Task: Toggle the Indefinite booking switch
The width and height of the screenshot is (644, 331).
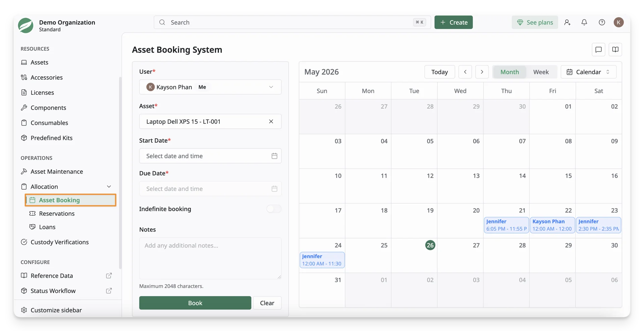Action: tap(274, 209)
